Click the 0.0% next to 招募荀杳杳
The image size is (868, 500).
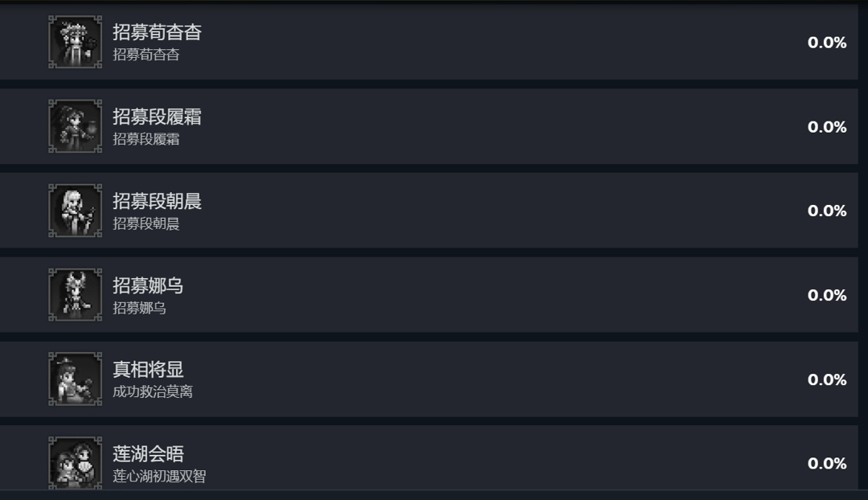point(826,42)
